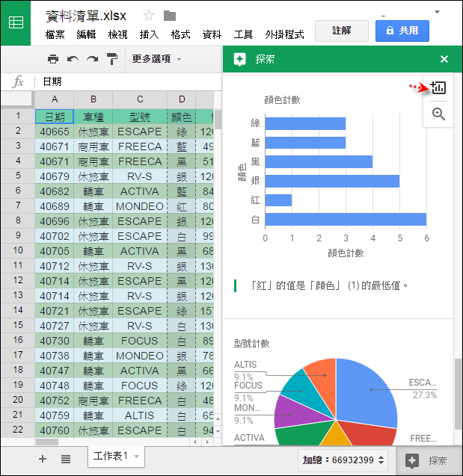The width and height of the screenshot is (463, 476).
Task: Select the paint format tool
Action: (x=111, y=58)
